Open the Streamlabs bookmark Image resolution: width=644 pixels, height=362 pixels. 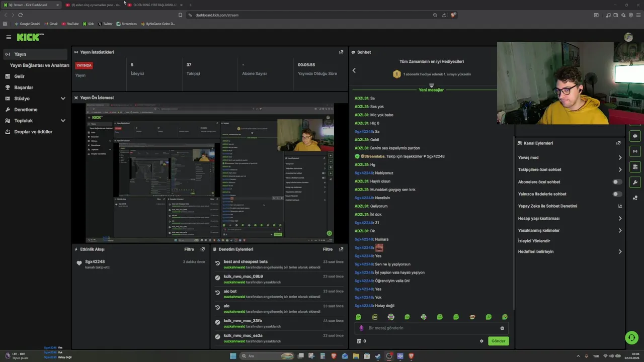click(x=126, y=24)
